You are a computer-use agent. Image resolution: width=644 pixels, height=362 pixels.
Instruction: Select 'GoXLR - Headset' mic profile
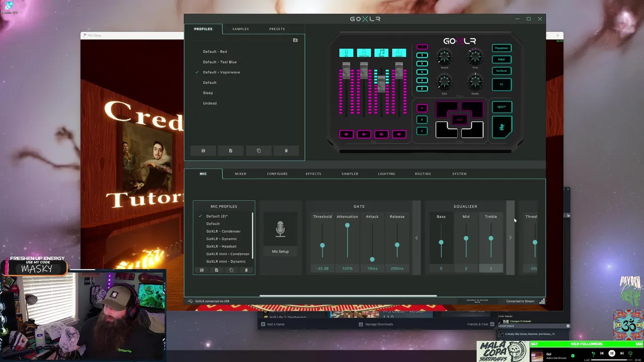click(221, 246)
